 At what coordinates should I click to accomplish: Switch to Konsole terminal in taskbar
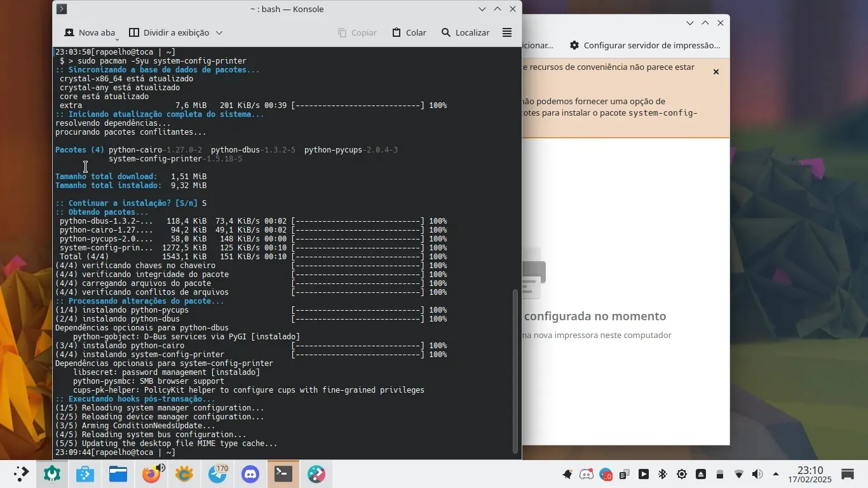pyautogui.click(x=283, y=474)
